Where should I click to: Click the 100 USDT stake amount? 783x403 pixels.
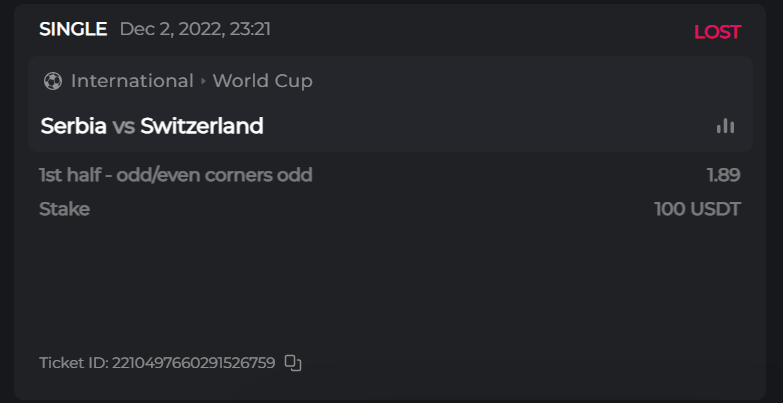point(697,209)
